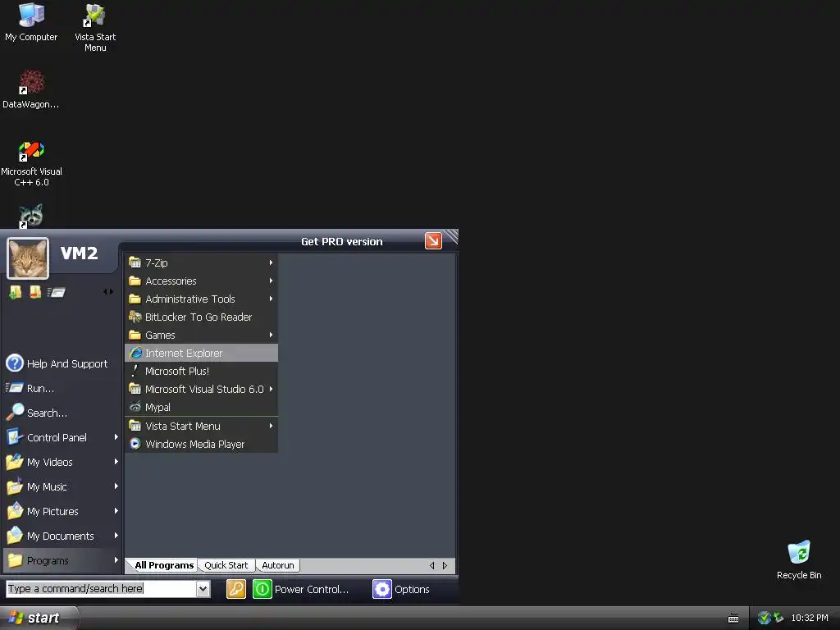Click the left tab scroll arrow
This screenshot has height=630, width=840.
(432, 566)
